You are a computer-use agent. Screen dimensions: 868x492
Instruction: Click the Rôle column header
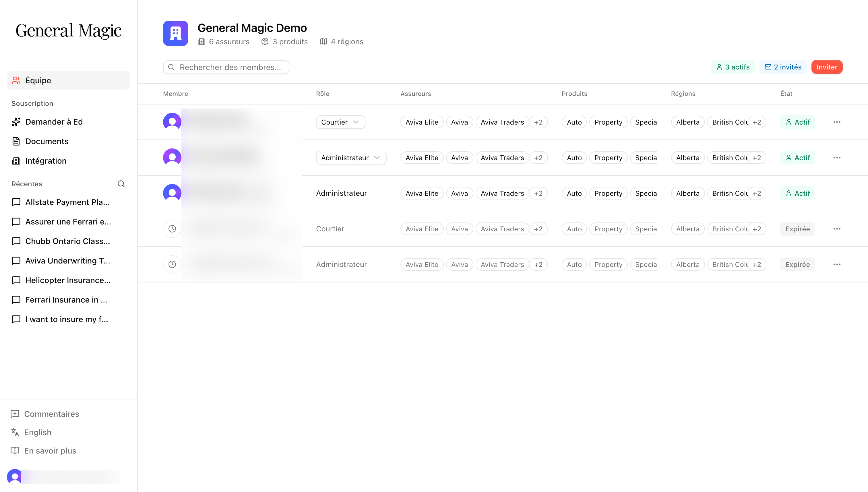click(323, 94)
